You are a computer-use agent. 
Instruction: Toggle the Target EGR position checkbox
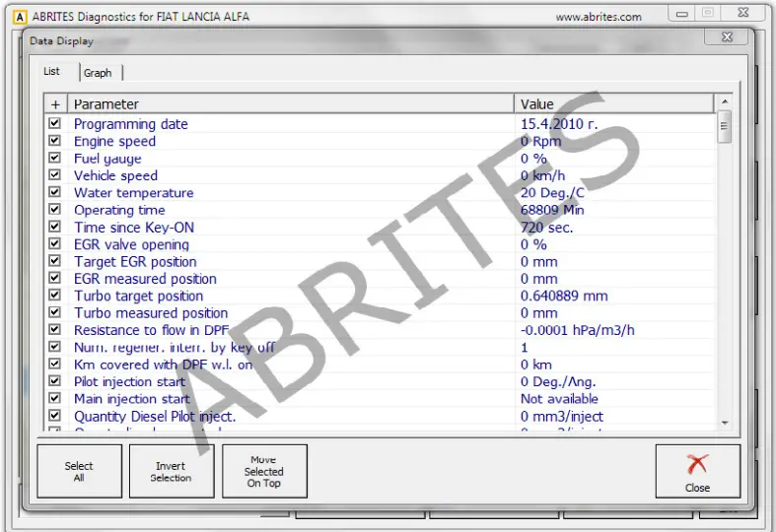click(x=54, y=260)
